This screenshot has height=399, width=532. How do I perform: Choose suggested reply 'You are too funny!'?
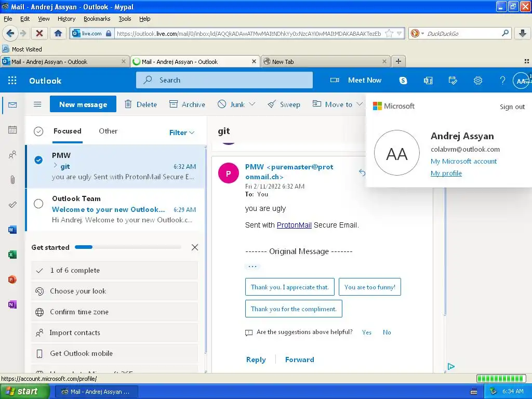370,287
